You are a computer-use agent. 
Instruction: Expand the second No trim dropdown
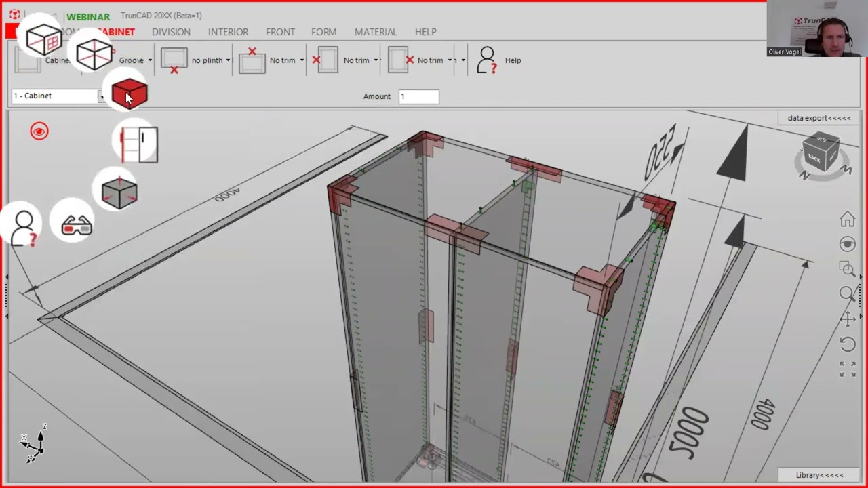(x=376, y=60)
